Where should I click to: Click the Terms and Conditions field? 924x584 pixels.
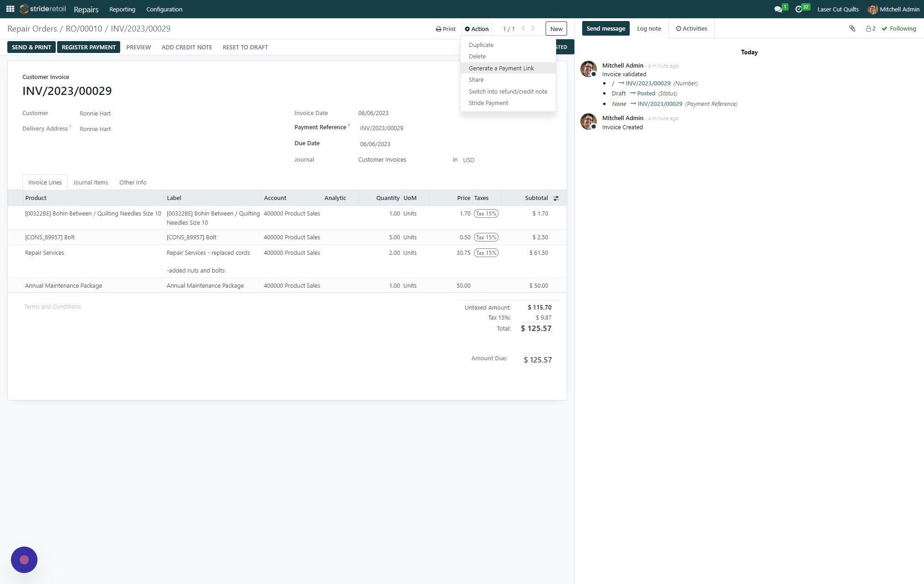[x=53, y=306]
